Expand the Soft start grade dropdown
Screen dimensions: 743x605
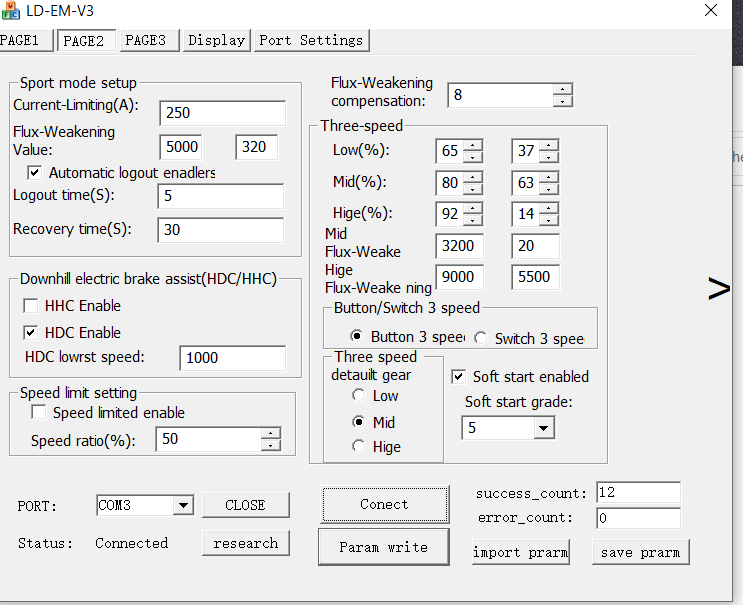(543, 428)
